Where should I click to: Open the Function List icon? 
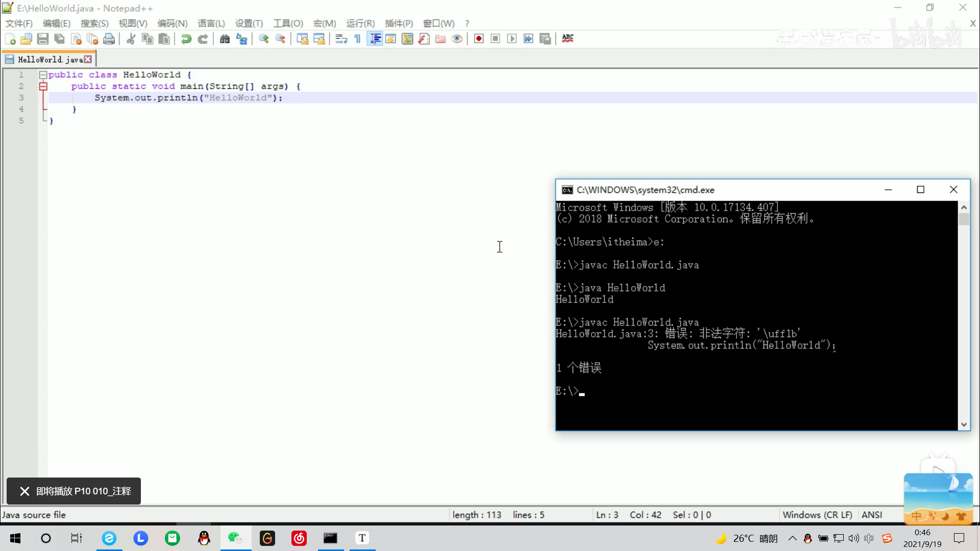point(424,39)
